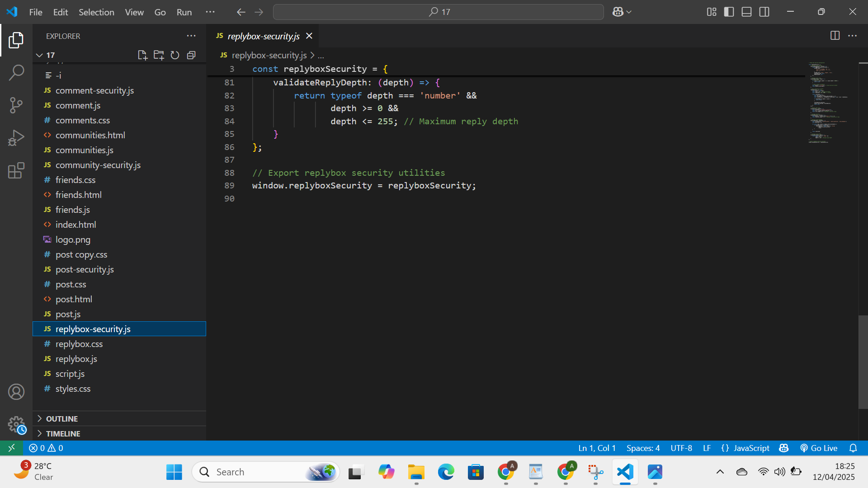Image resolution: width=868 pixels, height=488 pixels.
Task: Open styles.css file
Action: point(119,389)
